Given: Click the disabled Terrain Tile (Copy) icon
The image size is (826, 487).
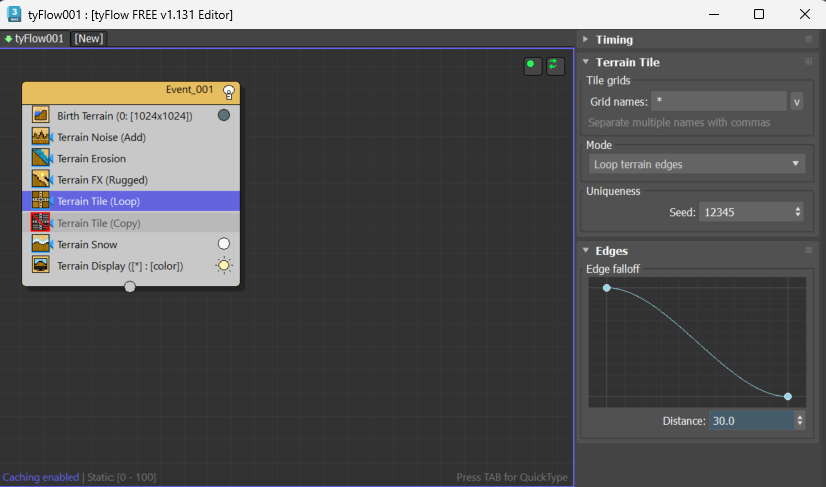Looking at the screenshot, I should click(x=41, y=223).
